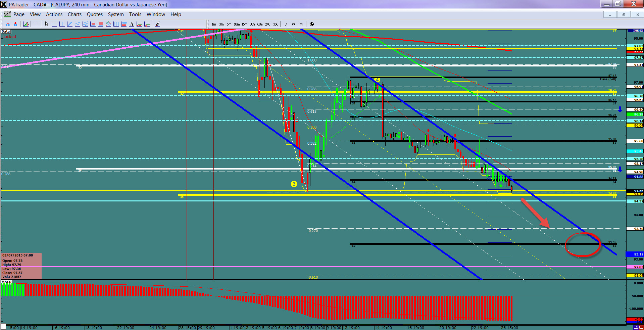Click the yellow wave 4 marker
This screenshot has width=644, height=330.
[377, 80]
